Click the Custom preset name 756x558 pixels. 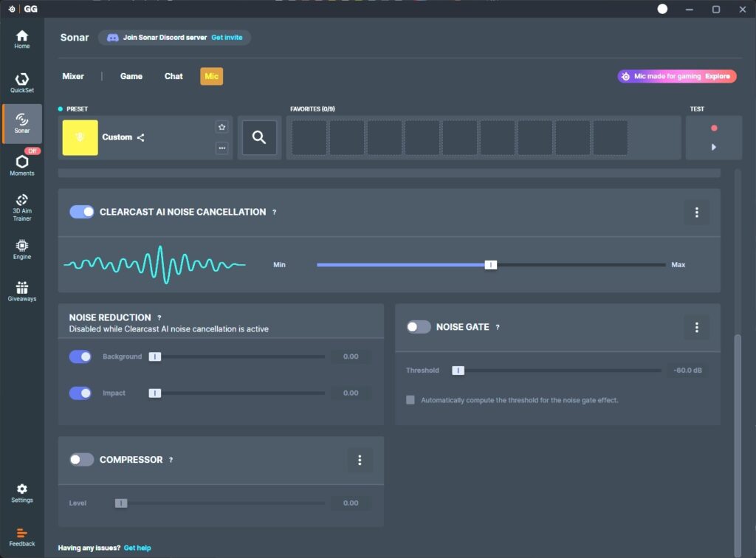pyautogui.click(x=117, y=137)
